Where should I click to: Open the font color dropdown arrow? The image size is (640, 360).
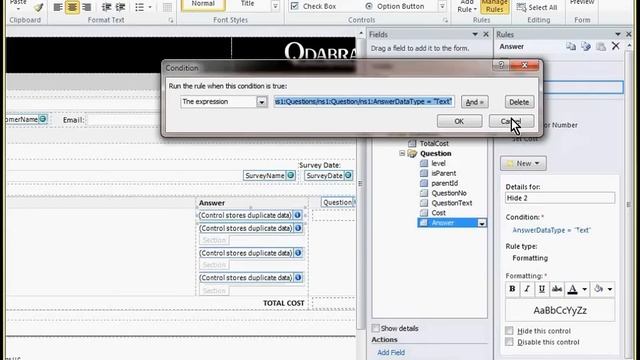tap(584, 289)
